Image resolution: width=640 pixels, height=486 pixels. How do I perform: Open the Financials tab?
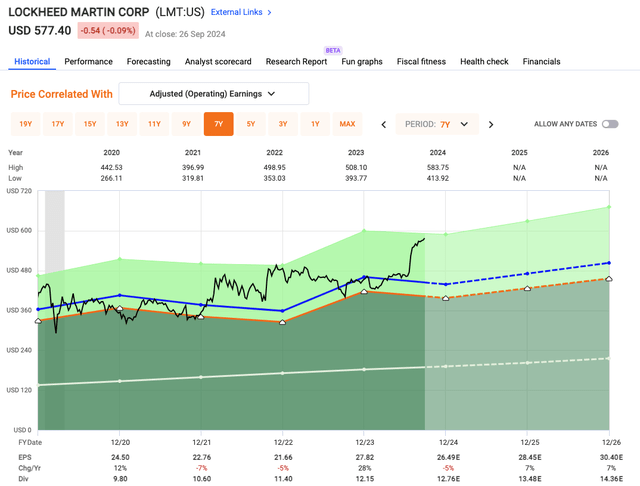[541, 61]
